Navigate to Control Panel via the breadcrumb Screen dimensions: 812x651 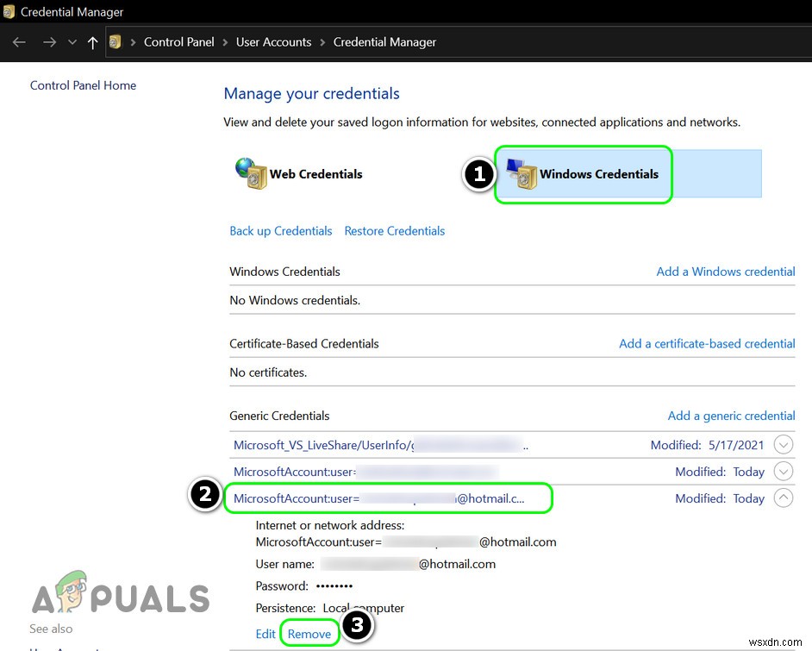click(179, 41)
